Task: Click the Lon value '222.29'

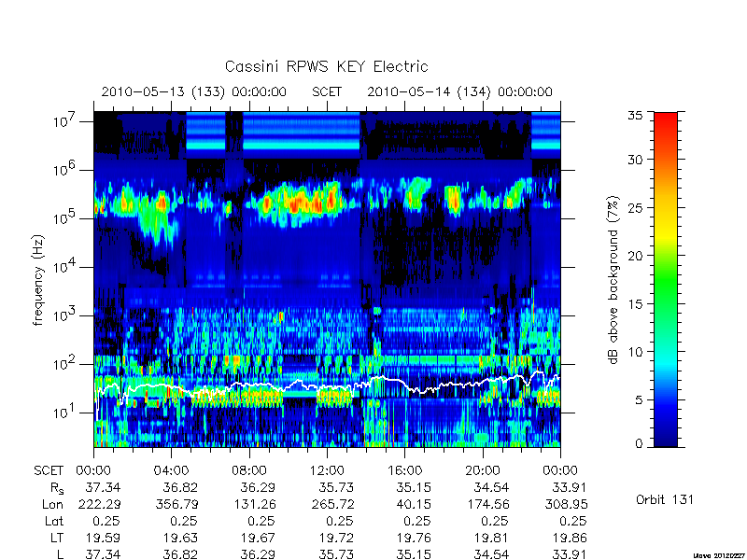Action: (x=99, y=504)
